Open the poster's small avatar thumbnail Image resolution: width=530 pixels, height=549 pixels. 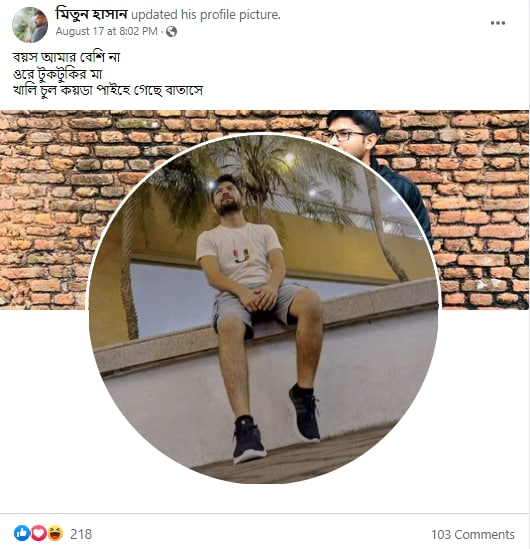30,25
